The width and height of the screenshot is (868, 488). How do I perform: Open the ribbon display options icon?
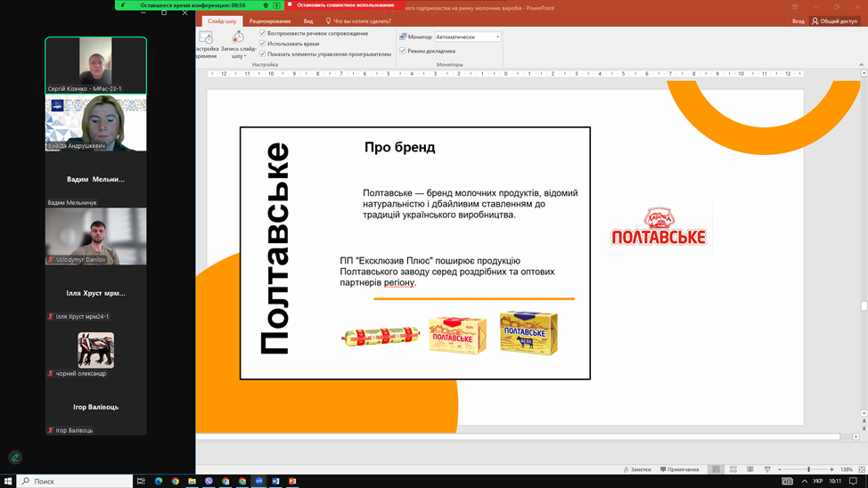(794, 7)
